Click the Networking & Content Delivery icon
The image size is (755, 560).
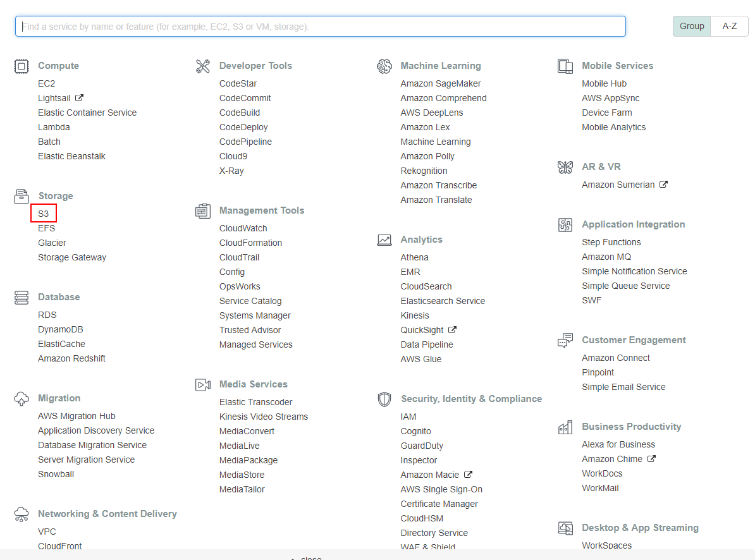pos(21,514)
